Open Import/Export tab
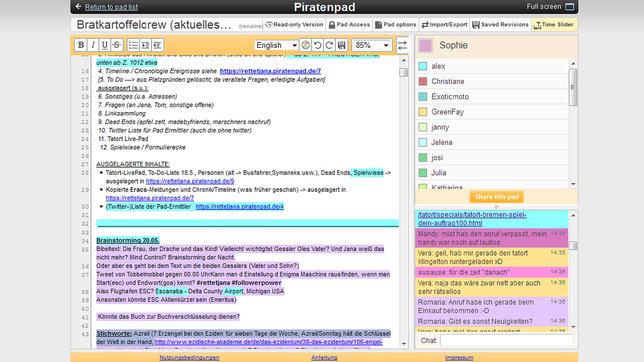This screenshot has width=644, height=362. click(x=444, y=25)
